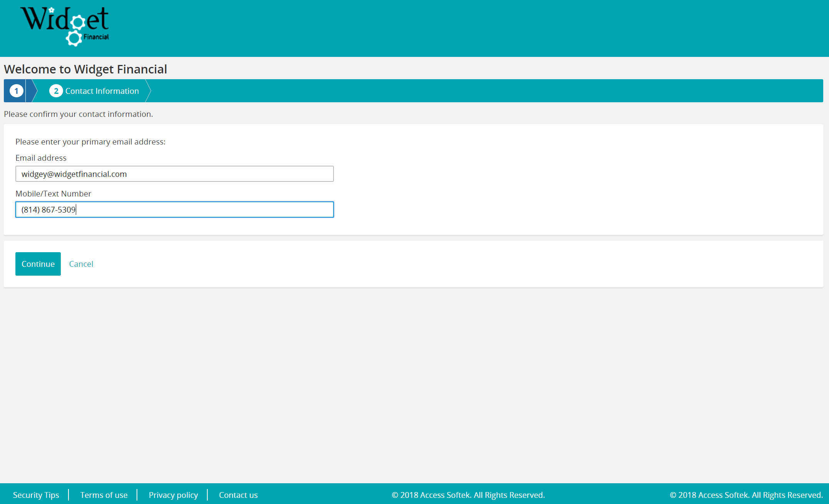Click the Welcome to Widget Financial heading
This screenshot has width=829, height=504.
click(x=85, y=69)
